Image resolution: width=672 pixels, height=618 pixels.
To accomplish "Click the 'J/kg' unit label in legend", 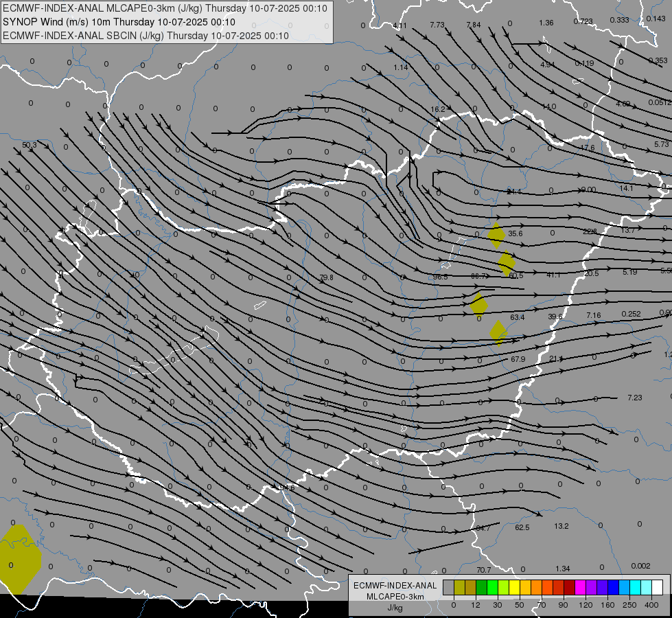I will pos(395,608).
